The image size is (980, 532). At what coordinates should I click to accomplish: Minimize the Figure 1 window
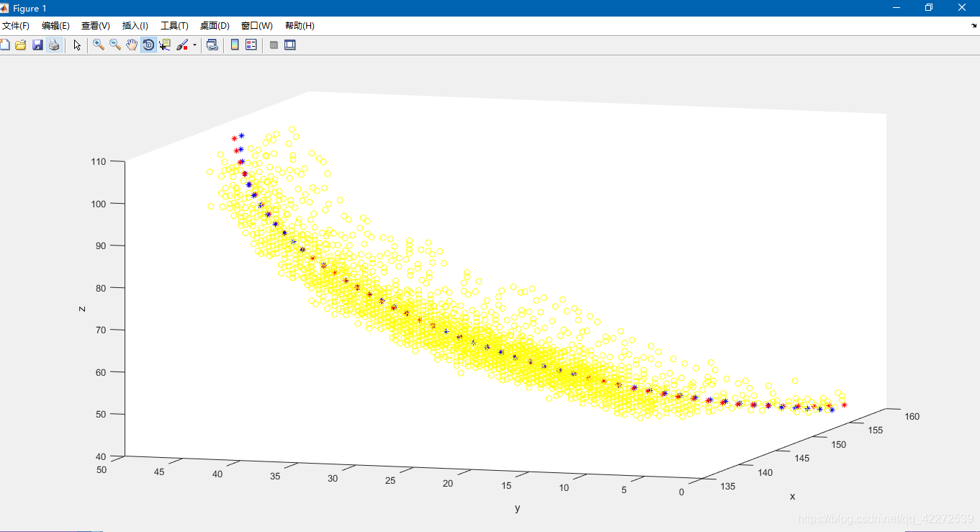click(x=896, y=8)
